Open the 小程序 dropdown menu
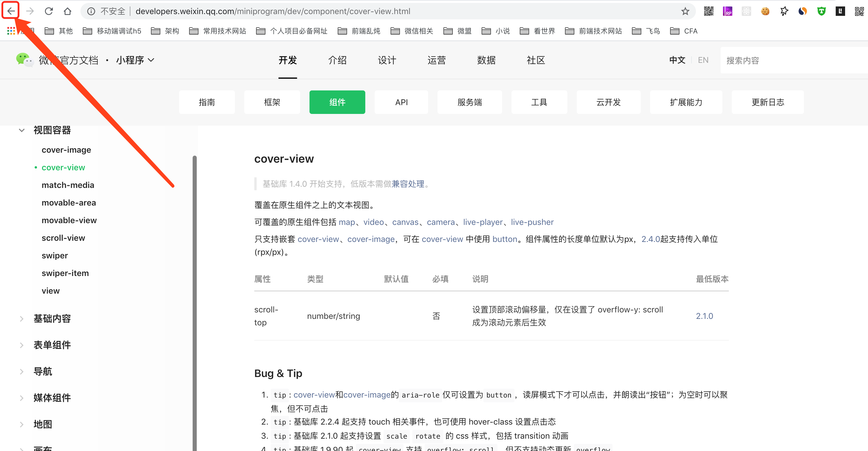 coord(135,60)
